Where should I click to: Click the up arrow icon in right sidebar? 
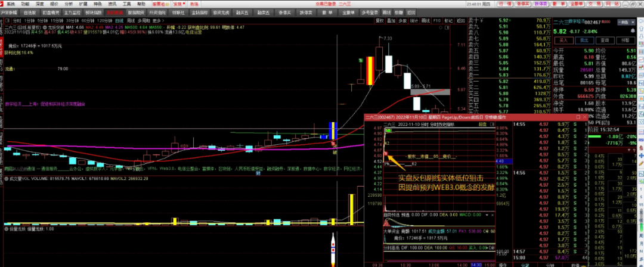640,29
